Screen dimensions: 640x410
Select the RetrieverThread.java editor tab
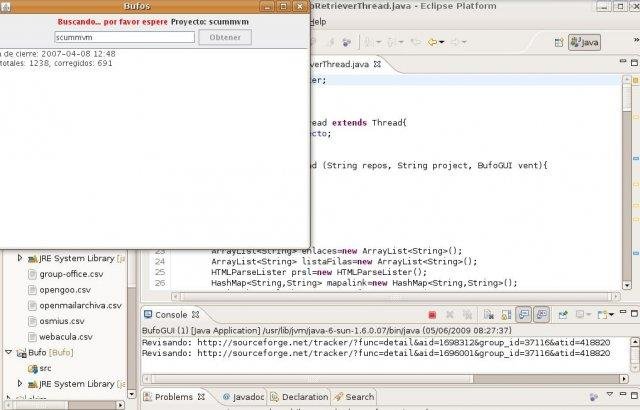(340, 64)
